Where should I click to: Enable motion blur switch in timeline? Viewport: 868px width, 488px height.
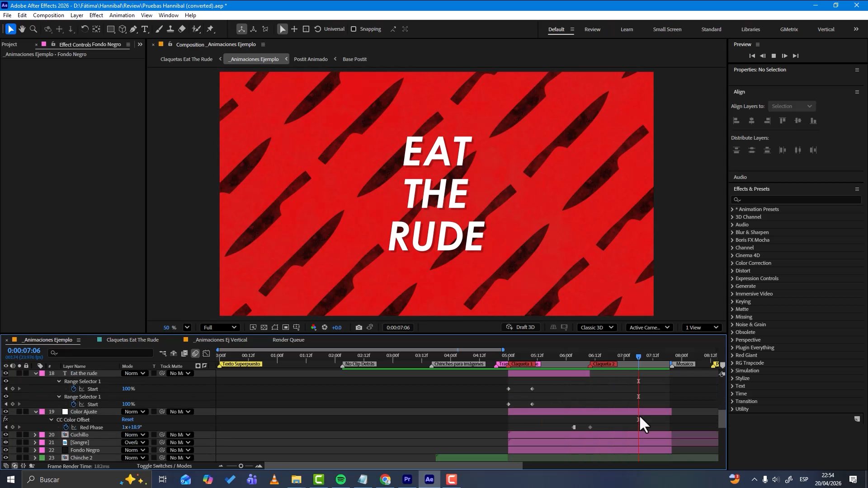click(195, 353)
